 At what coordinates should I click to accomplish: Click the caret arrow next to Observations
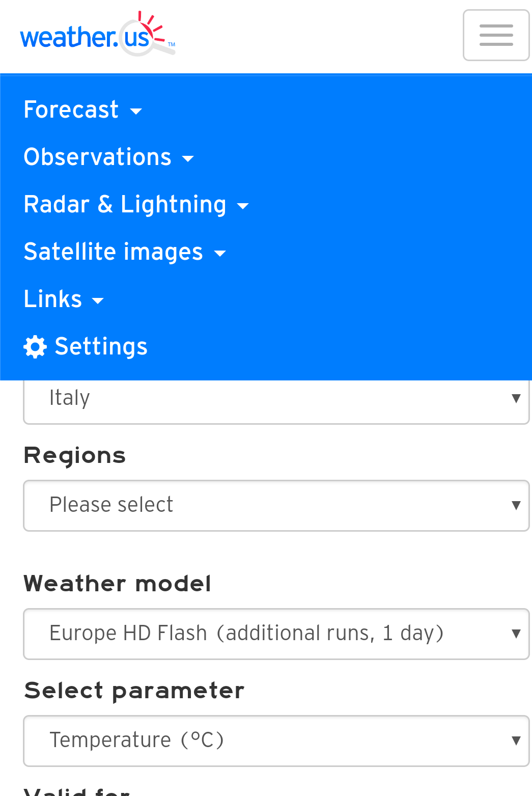tap(188, 158)
